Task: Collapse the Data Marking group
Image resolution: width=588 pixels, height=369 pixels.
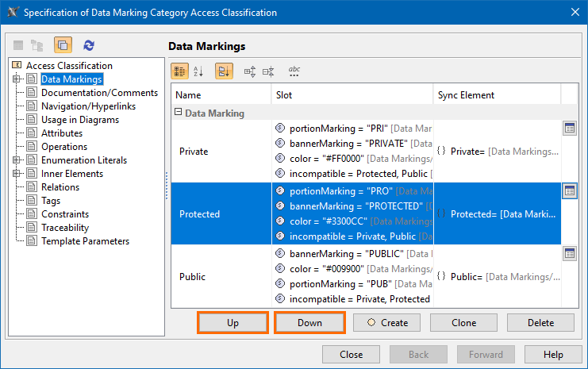Action: [179, 113]
